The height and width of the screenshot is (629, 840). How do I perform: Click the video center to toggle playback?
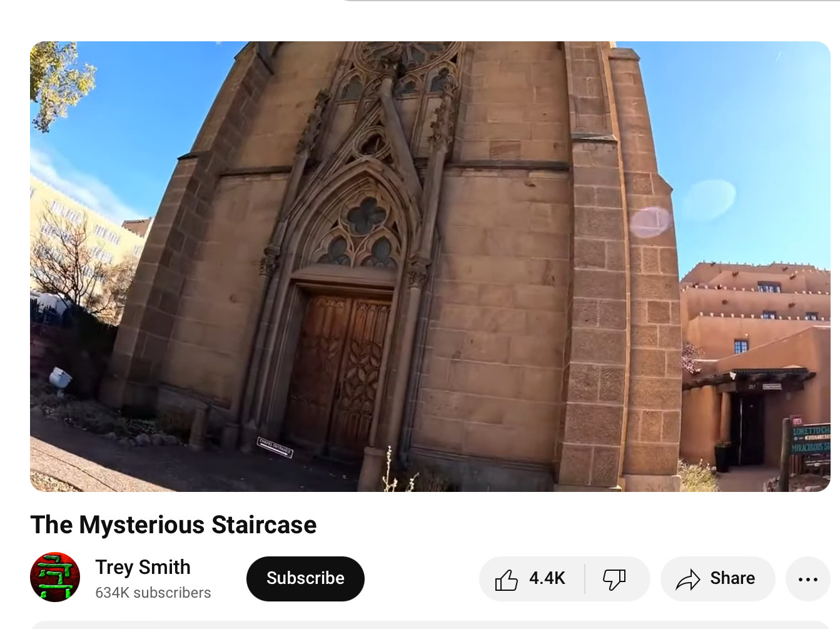pos(430,267)
